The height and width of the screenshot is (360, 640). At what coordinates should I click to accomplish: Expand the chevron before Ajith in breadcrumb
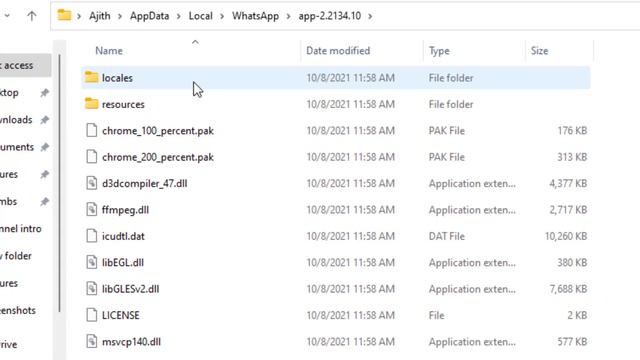pos(79,16)
